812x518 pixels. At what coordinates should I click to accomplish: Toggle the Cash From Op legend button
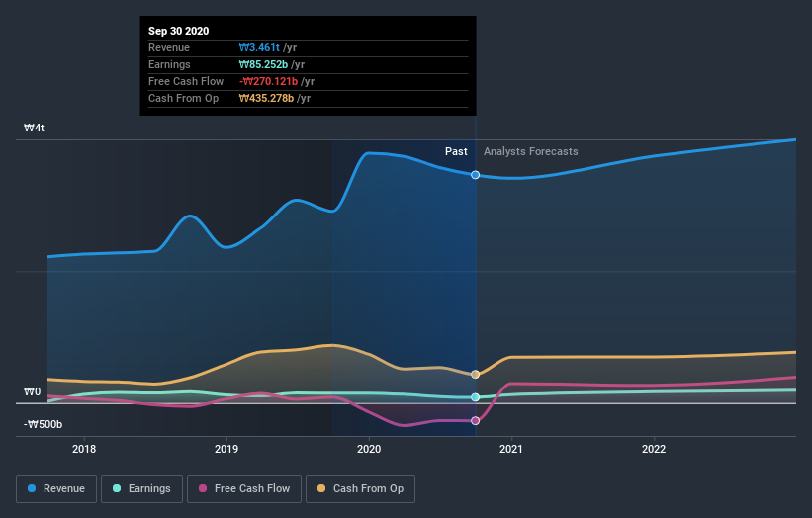coord(360,489)
